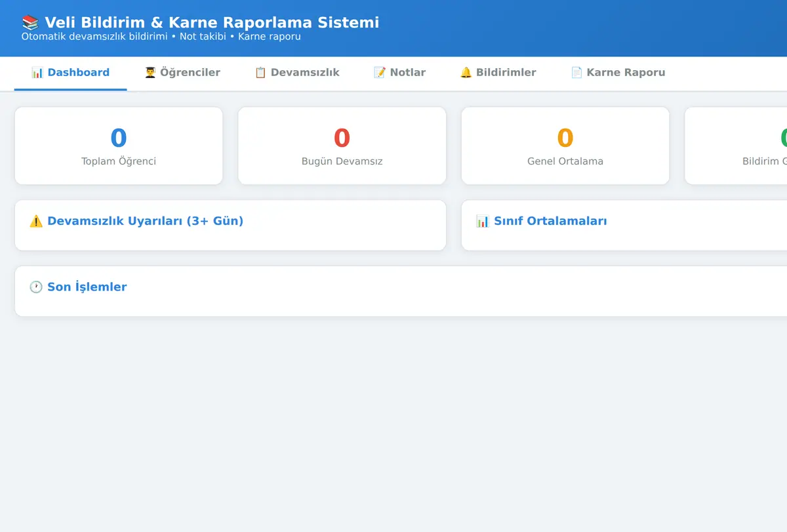This screenshot has width=787, height=532.
Task: Open the Bildirimler tab
Action: coord(498,73)
